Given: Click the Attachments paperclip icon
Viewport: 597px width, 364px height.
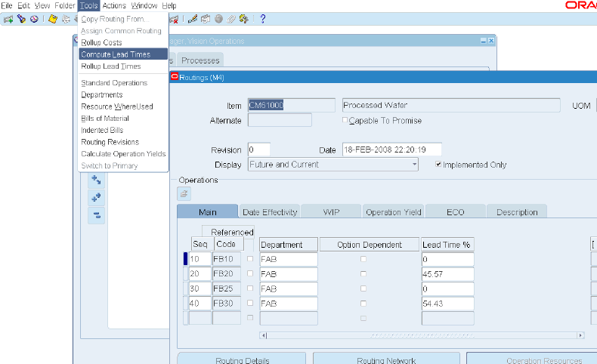Looking at the screenshot, I should tap(231, 19).
